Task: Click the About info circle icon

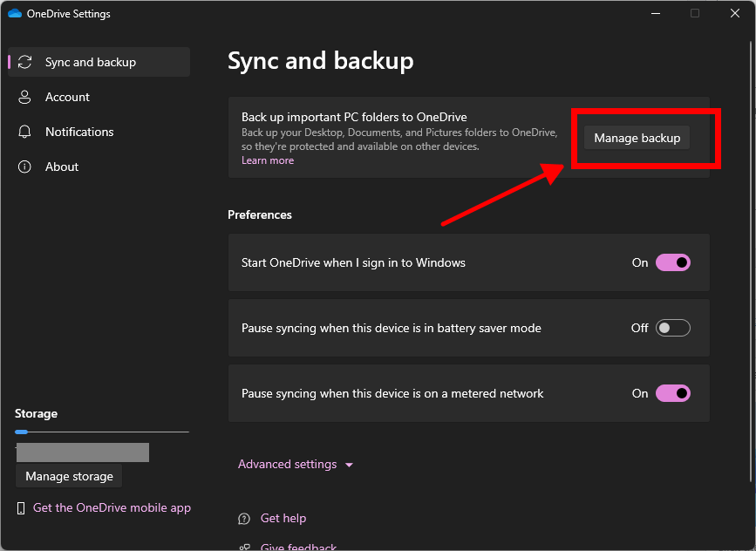Action: 25,167
